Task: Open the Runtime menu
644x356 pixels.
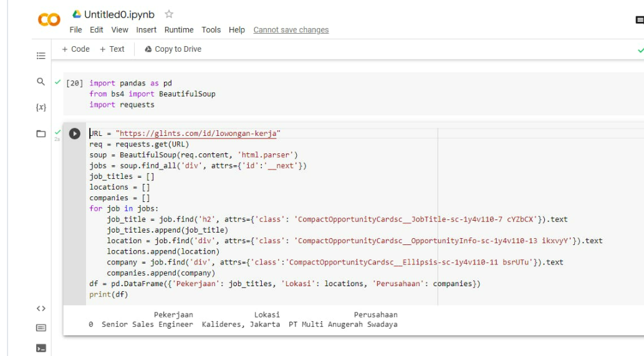Action: pos(179,30)
